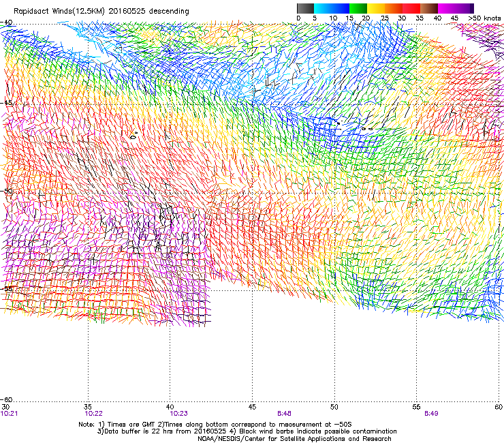This screenshot has height=443, width=504.
Task: Click the '50' longitude label on bottom axis
Action: [334, 407]
